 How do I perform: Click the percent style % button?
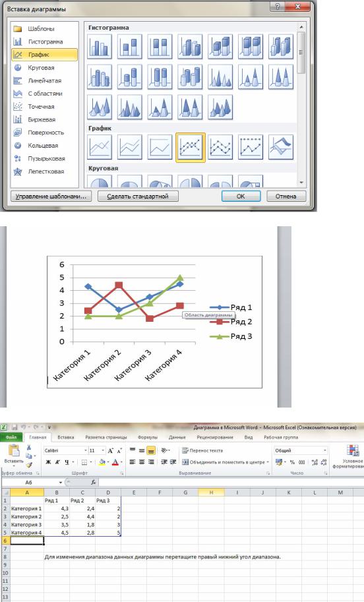[x=292, y=462]
